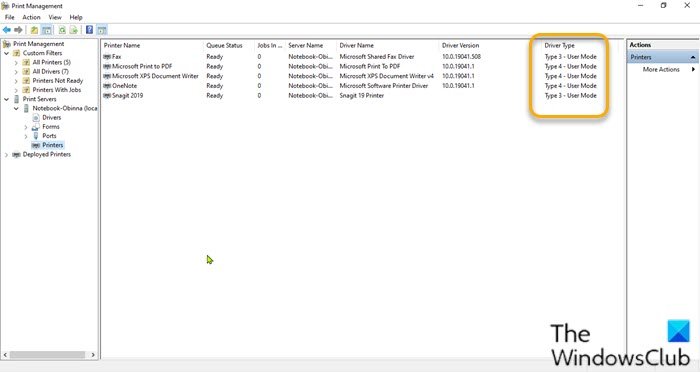
Task: Click the Printers Not Ready filter icon
Action: tap(26, 81)
